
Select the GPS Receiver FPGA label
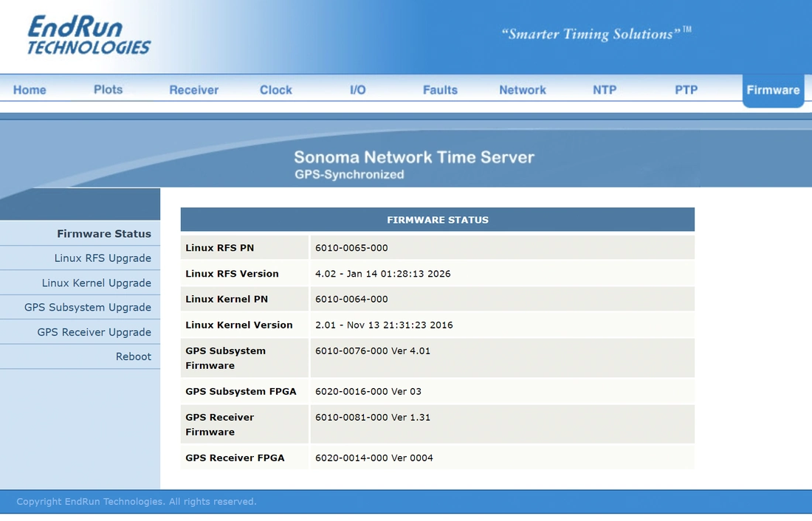click(235, 458)
